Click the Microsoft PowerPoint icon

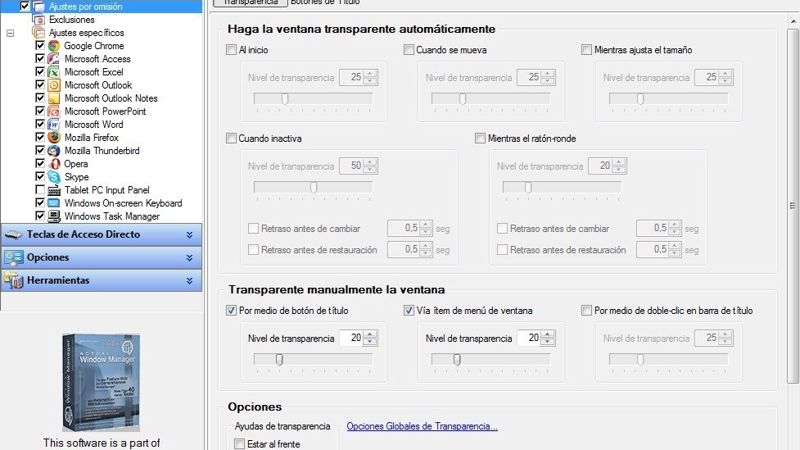pos(54,111)
